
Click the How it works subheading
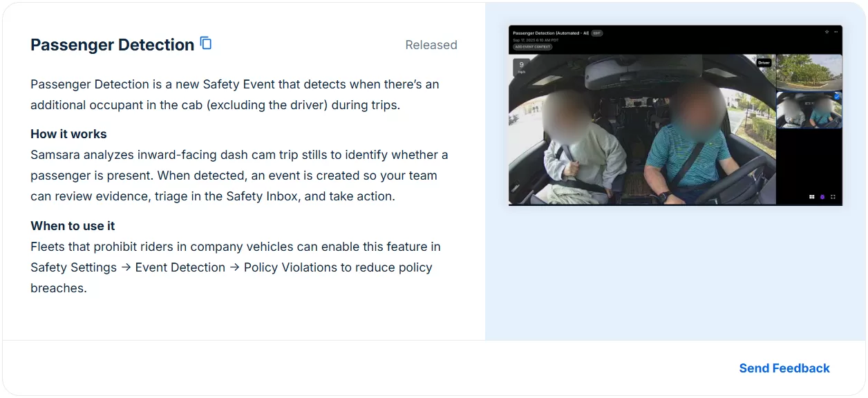click(68, 134)
